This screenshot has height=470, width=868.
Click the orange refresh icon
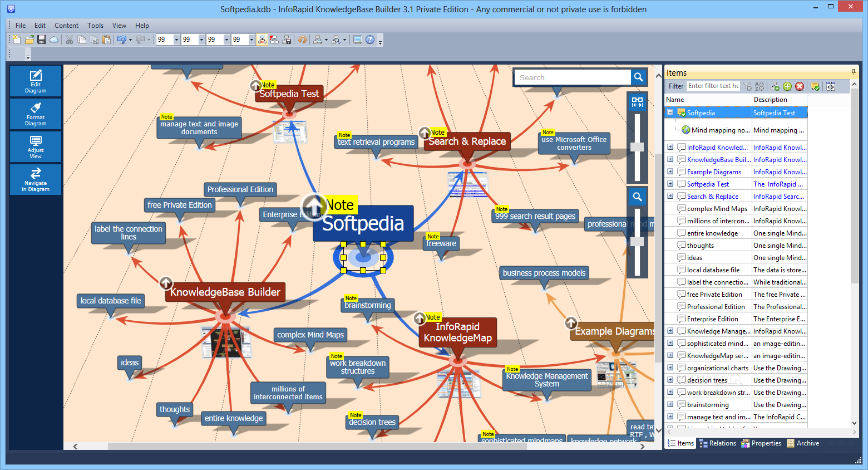(x=302, y=40)
